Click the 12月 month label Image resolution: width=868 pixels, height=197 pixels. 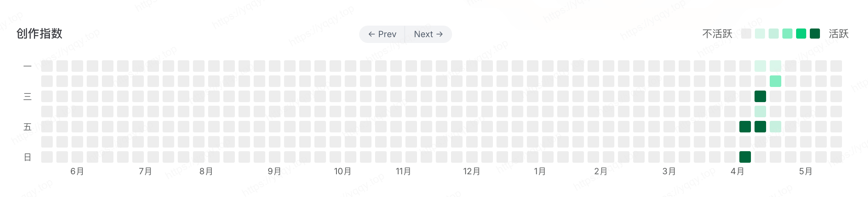(472, 171)
